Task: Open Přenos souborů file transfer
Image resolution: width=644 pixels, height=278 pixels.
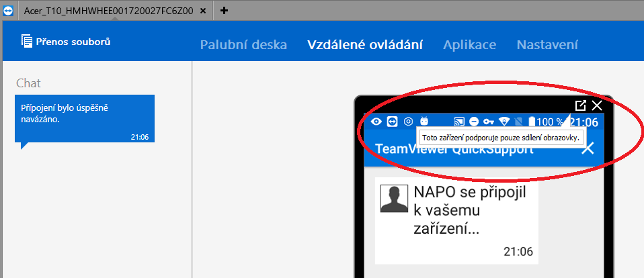Action: (66, 42)
